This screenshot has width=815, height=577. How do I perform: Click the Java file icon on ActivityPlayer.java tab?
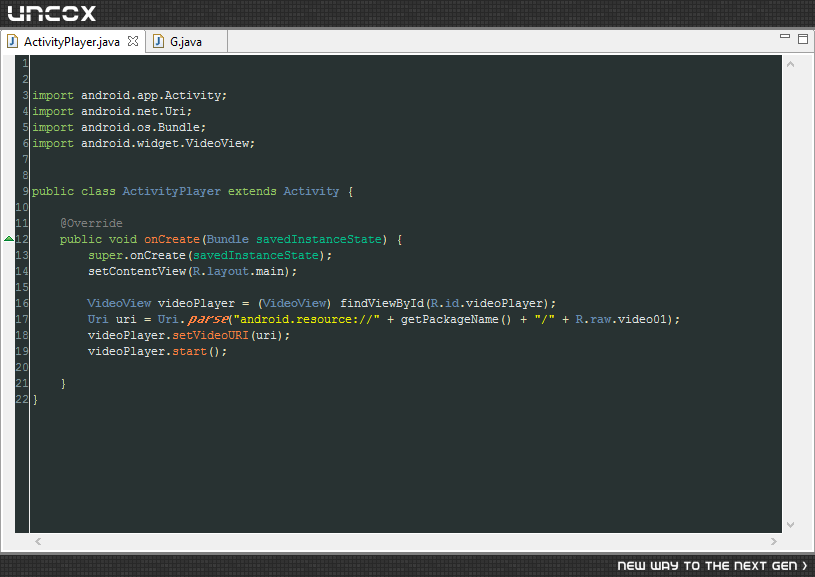pos(12,42)
